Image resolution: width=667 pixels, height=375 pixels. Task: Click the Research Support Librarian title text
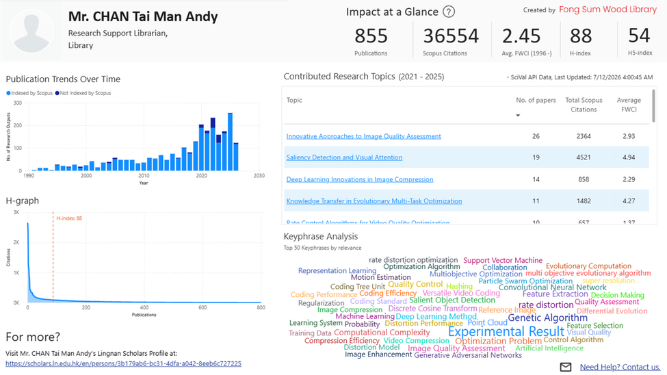click(x=118, y=33)
